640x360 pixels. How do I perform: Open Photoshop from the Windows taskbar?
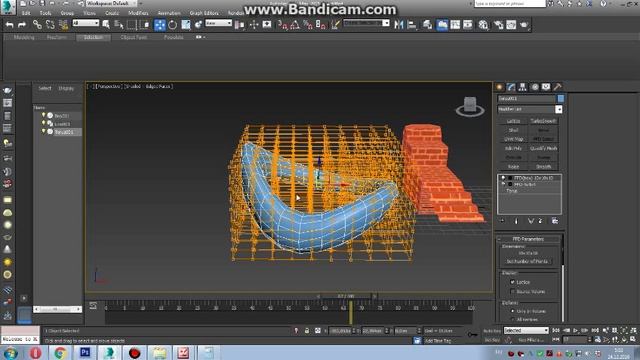pyautogui.click(x=85, y=353)
